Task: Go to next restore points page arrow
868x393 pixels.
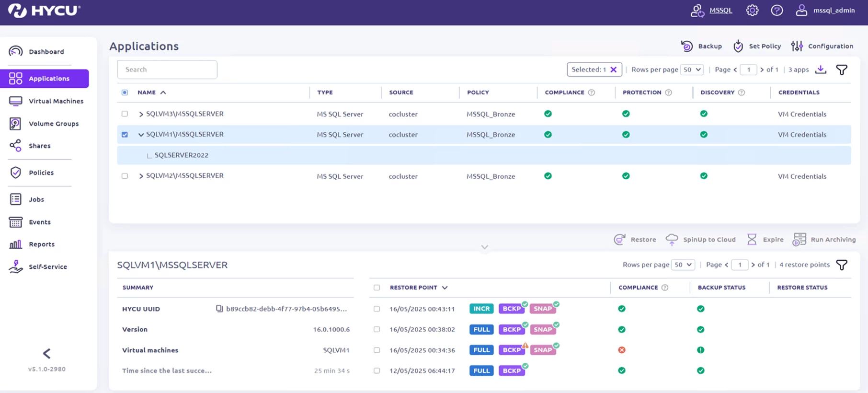Action: pyautogui.click(x=753, y=265)
